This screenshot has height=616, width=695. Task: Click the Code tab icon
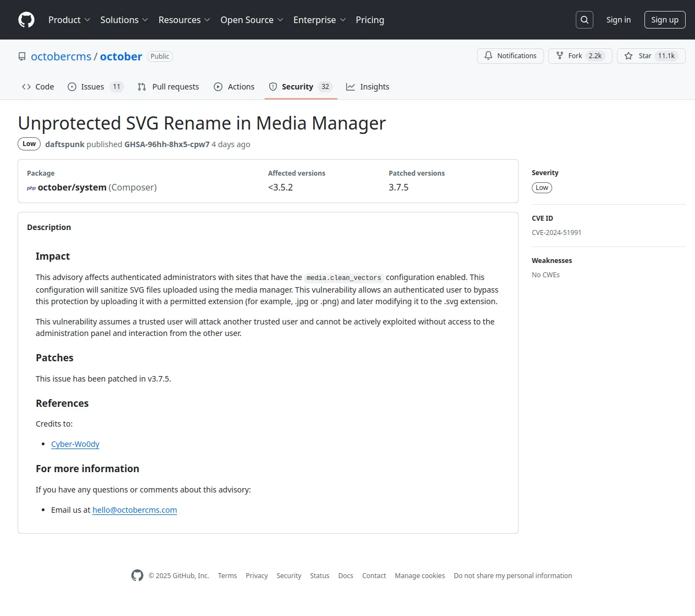[26, 87]
